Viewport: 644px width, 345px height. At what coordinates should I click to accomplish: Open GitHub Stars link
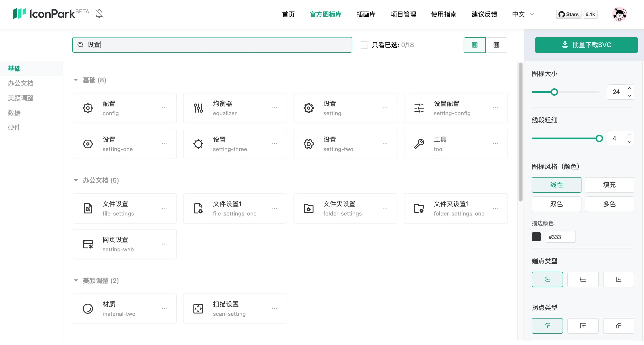pos(569,14)
